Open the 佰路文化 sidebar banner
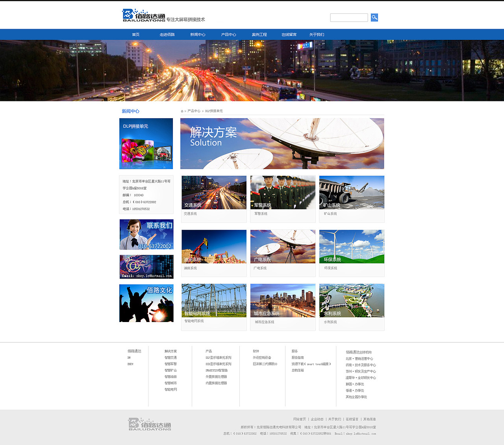 (146, 303)
